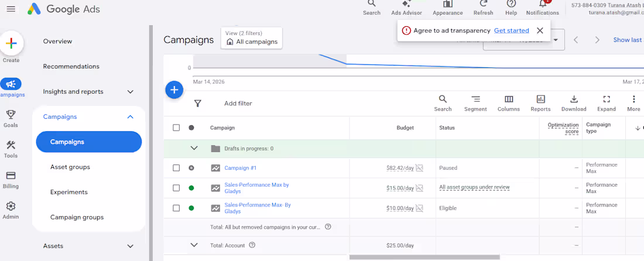Image resolution: width=644 pixels, height=261 pixels.
Task: Open Campaign groups page
Action: click(x=77, y=217)
